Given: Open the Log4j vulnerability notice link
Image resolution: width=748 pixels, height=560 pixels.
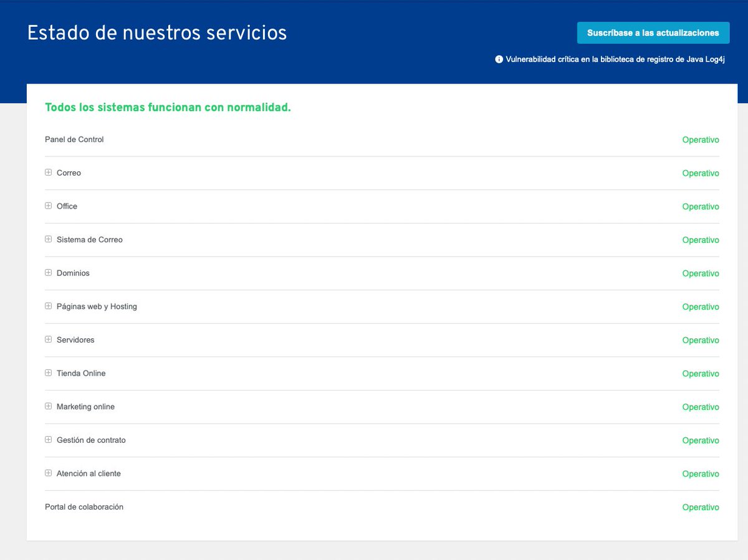Looking at the screenshot, I should click(x=615, y=60).
